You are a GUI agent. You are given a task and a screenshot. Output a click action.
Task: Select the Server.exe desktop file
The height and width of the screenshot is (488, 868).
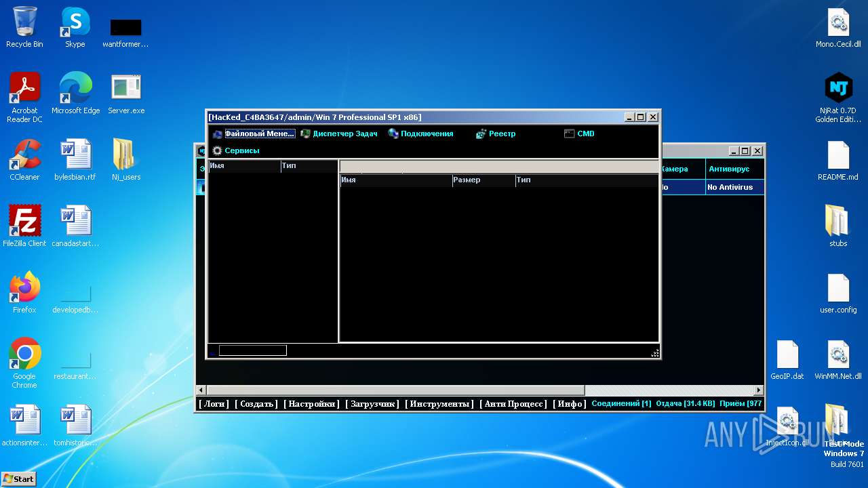coord(126,94)
